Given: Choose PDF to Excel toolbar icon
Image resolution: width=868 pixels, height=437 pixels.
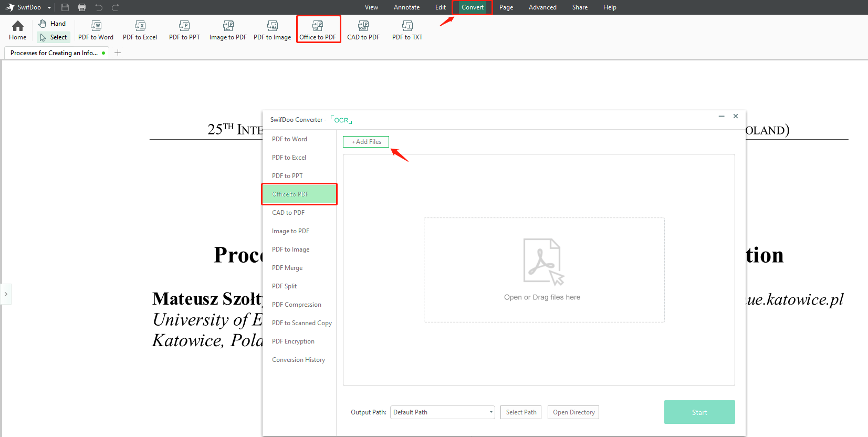Looking at the screenshot, I should coord(140,30).
